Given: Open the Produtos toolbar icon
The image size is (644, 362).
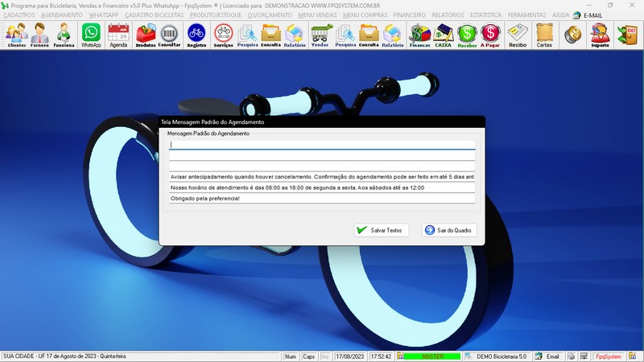Looking at the screenshot, I should (x=146, y=35).
